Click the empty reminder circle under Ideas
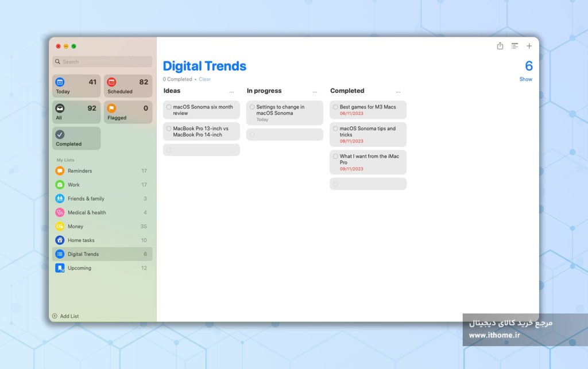This screenshot has height=369, width=588. pos(169,150)
